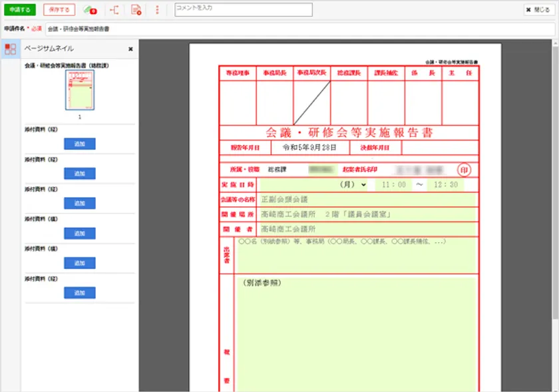Open the attachment clip icon with badge
The image size is (559, 392).
(90, 10)
